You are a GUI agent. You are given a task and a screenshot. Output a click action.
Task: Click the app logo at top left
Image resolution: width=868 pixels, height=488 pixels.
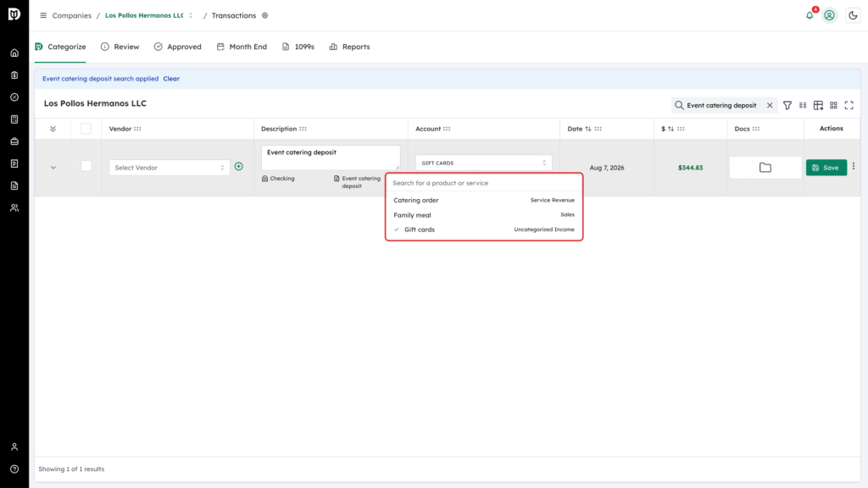[x=14, y=14]
